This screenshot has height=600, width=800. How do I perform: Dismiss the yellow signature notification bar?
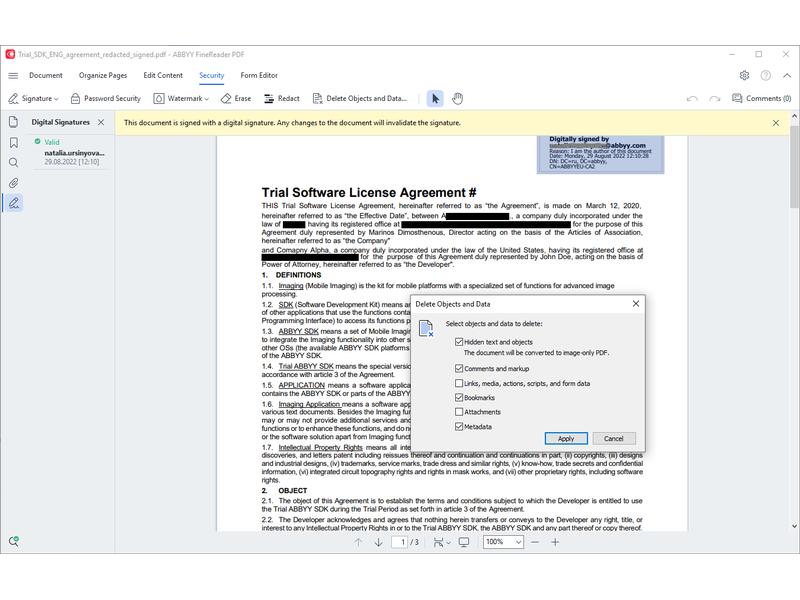776,123
